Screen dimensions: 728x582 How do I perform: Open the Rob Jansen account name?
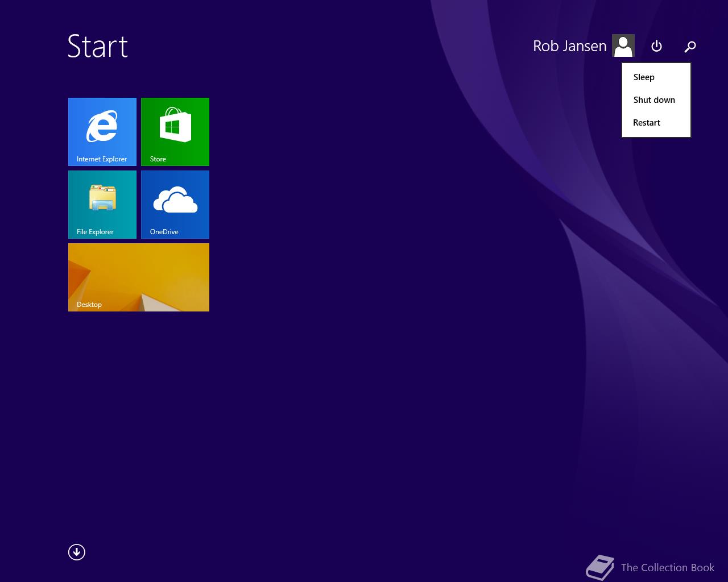[570, 46]
